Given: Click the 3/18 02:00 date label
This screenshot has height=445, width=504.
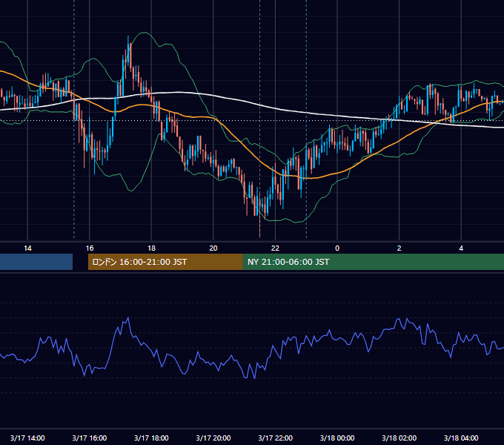Looking at the screenshot, I should pyautogui.click(x=399, y=438).
